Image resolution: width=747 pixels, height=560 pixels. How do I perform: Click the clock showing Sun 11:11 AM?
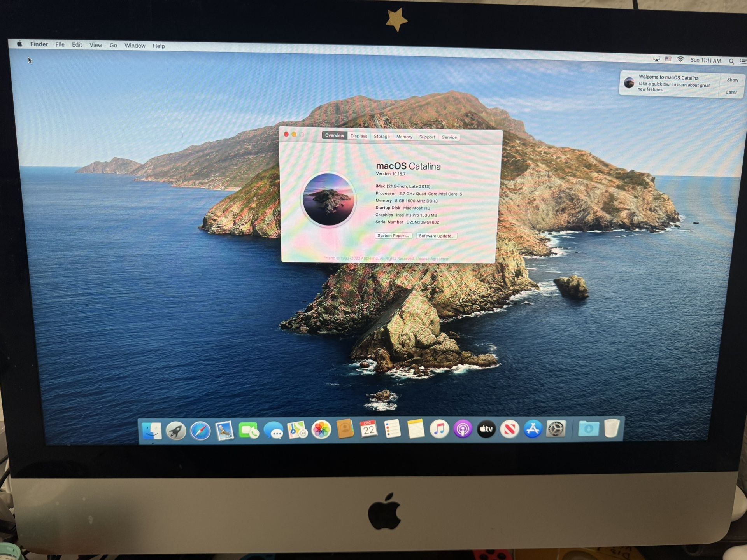tap(705, 60)
